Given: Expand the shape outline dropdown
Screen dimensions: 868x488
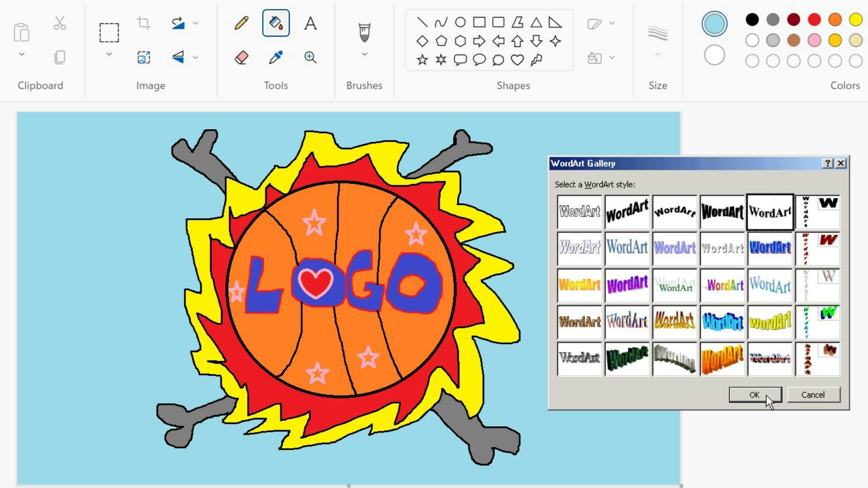Looking at the screenshot, I should (x=612, y=23).
